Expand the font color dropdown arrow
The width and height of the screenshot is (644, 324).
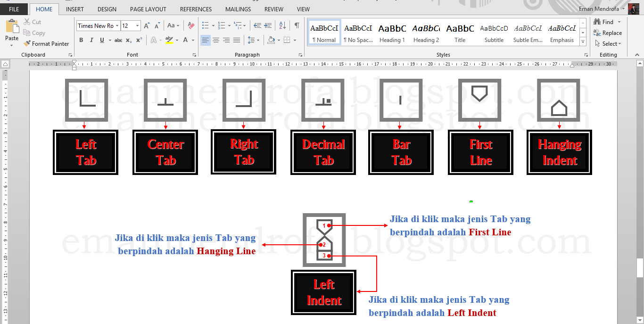tap(193, 41)
